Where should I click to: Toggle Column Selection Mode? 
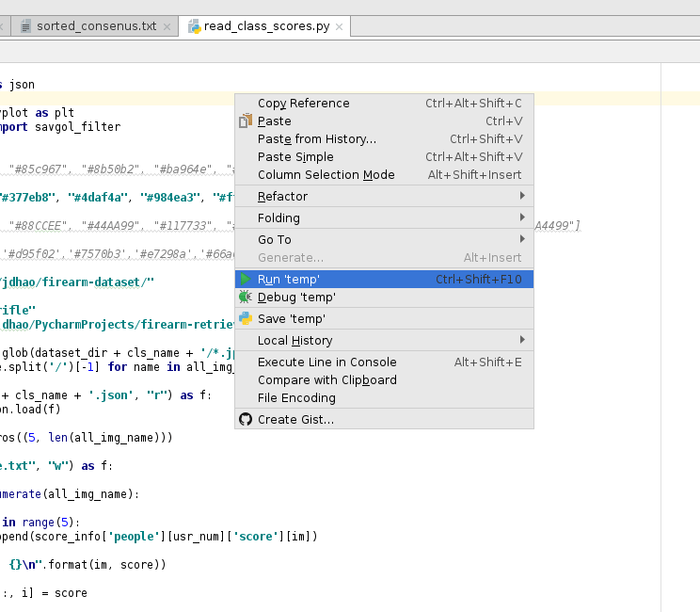(326, 175)
